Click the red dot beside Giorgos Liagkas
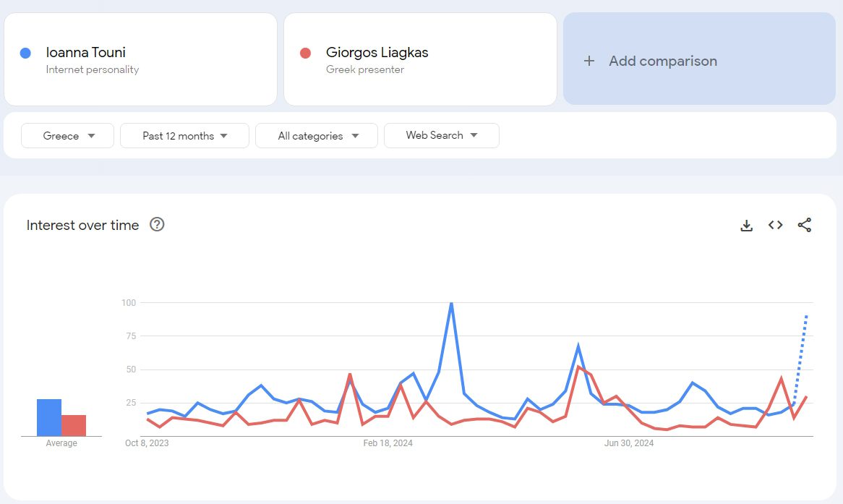843x504 pixels. (x=305, y=53)
